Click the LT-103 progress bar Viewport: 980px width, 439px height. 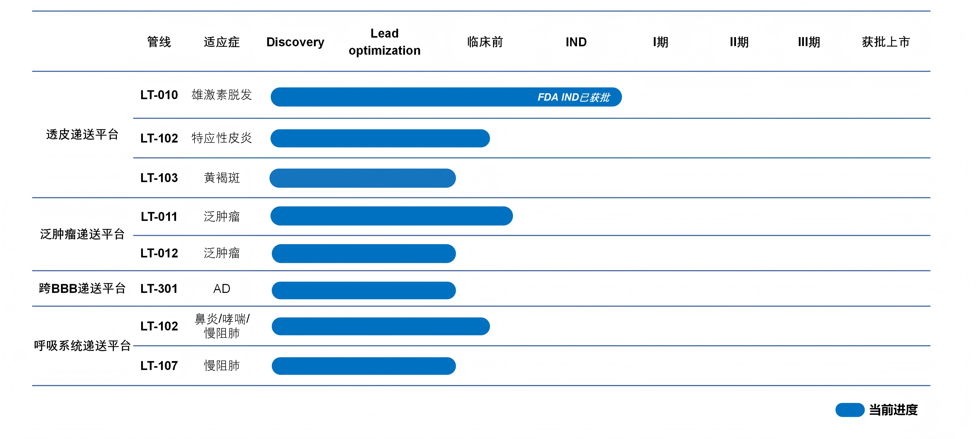[363, 178]
